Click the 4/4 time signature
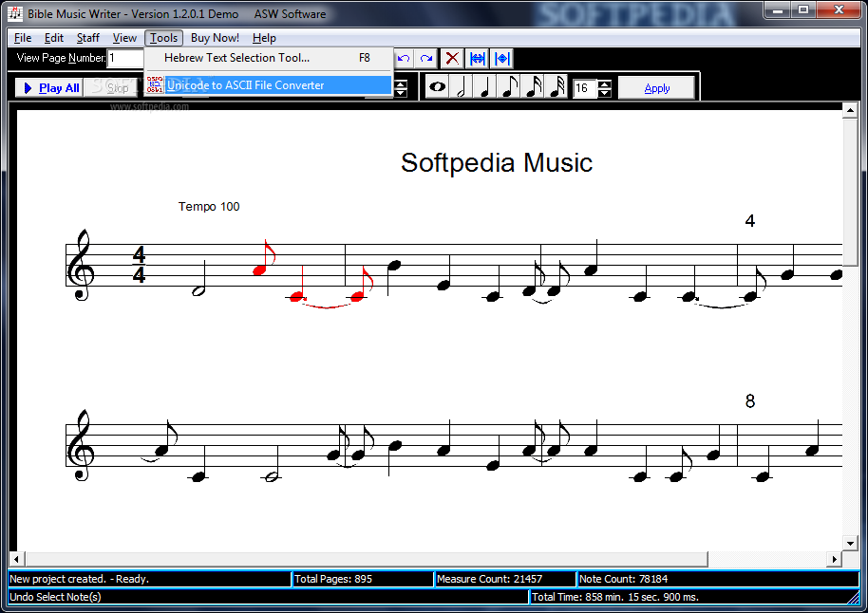Viewport: 868px width, 613px height. point(139,265)
